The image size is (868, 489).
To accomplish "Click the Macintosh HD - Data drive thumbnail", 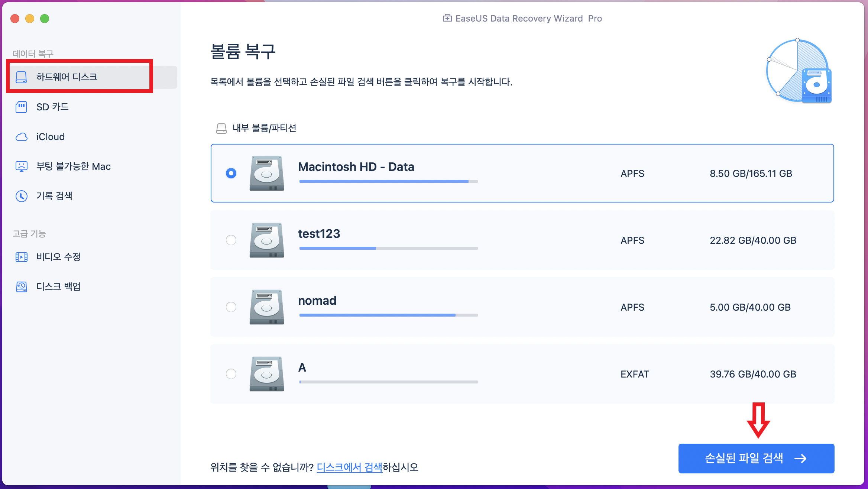I will [266, 173].
